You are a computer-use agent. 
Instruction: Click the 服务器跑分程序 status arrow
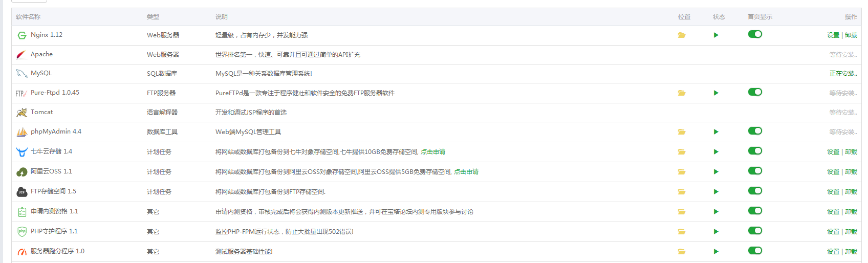coord(716,252)
